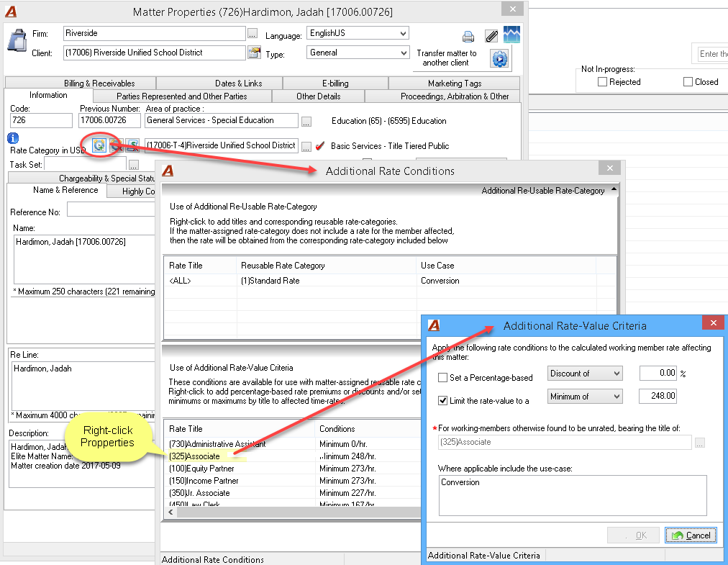The height and width of the screenshot is (565, 728).
Task: Enable Set a Percentage-based checkbox
Action: click(x=443, y=378)
